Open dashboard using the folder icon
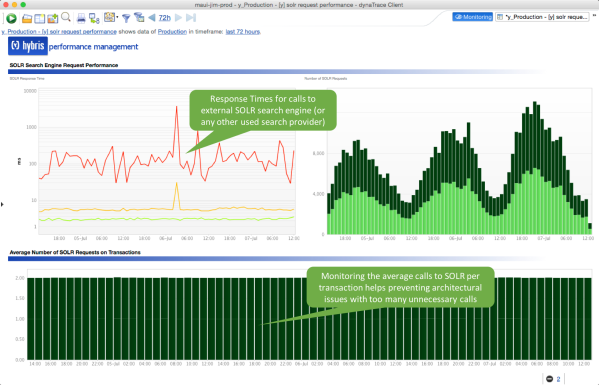This screenshot has height=385, width=599. [x=27, y=18]
